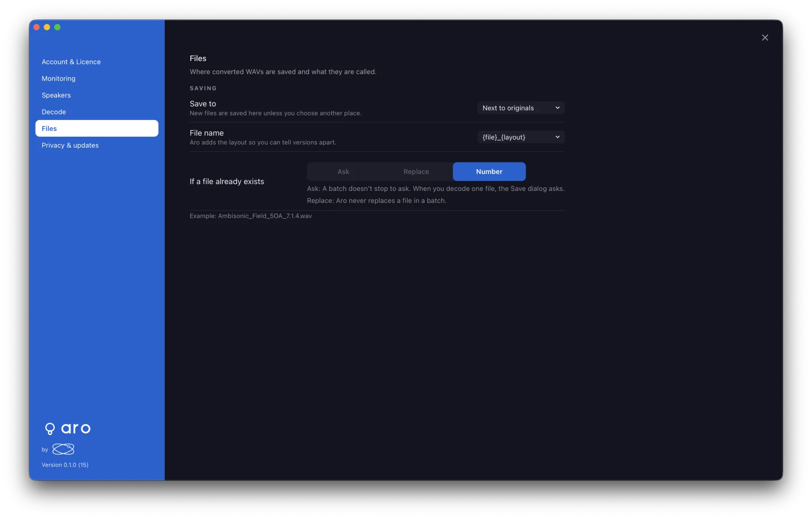812x519 pixels.
Task: Click the 'Save to' setting label
Action: 203,104
